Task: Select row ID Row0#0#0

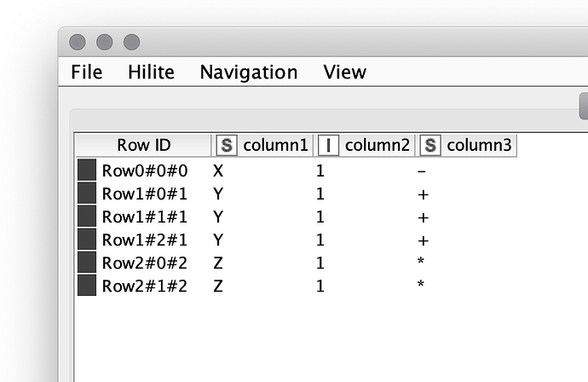Action: pyautogui.click(x=145, y=171)
